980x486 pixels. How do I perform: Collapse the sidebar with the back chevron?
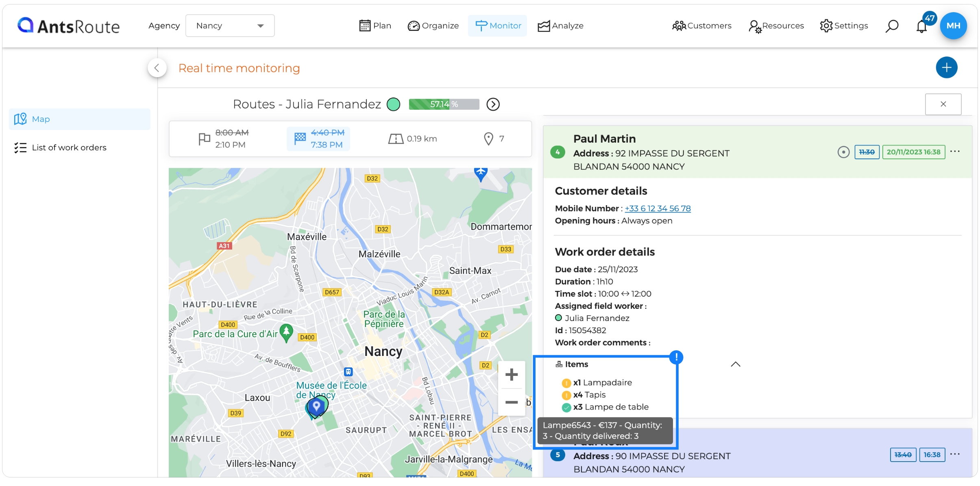tap(157, 68)
